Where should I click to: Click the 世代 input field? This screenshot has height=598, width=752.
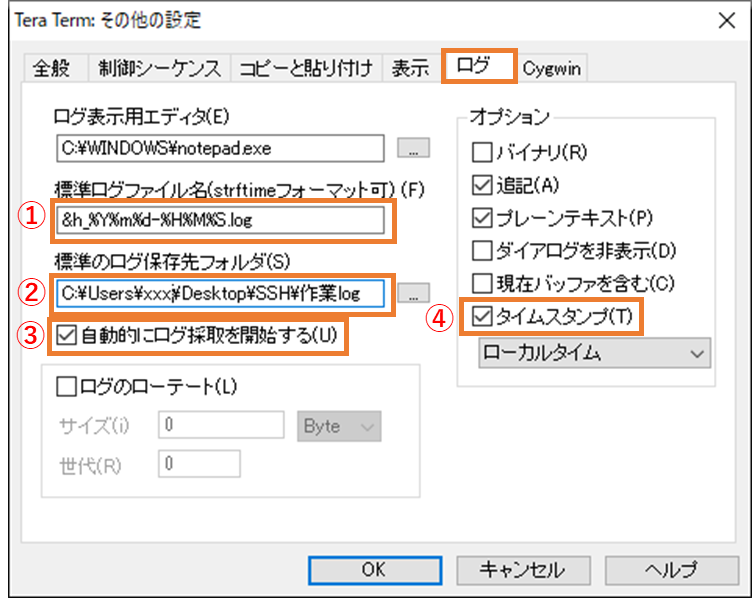[x=199, y=463]
